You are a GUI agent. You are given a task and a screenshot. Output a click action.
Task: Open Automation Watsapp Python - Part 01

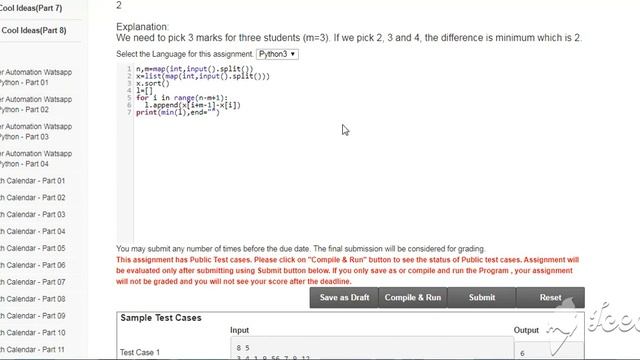tap(36, 77)
